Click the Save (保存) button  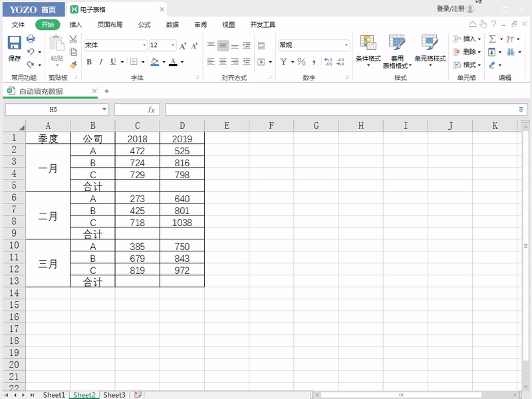(x=14, y=49)
